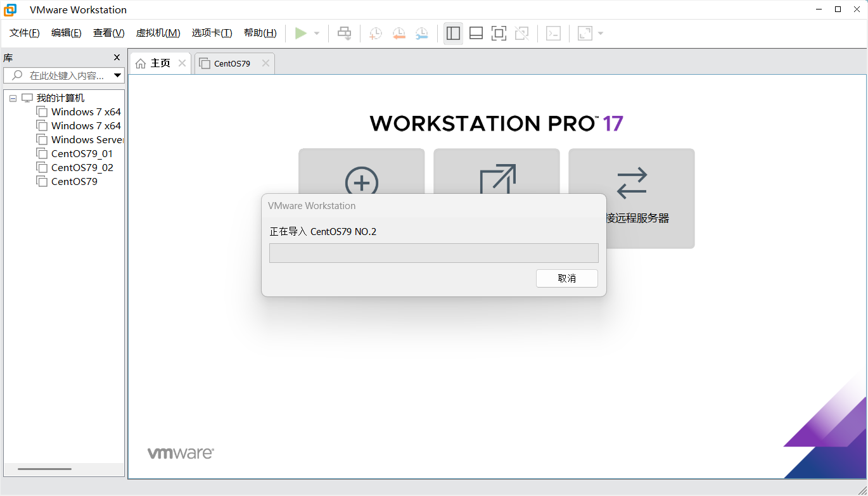Open the 帮助(H) menu

(260, 33)
